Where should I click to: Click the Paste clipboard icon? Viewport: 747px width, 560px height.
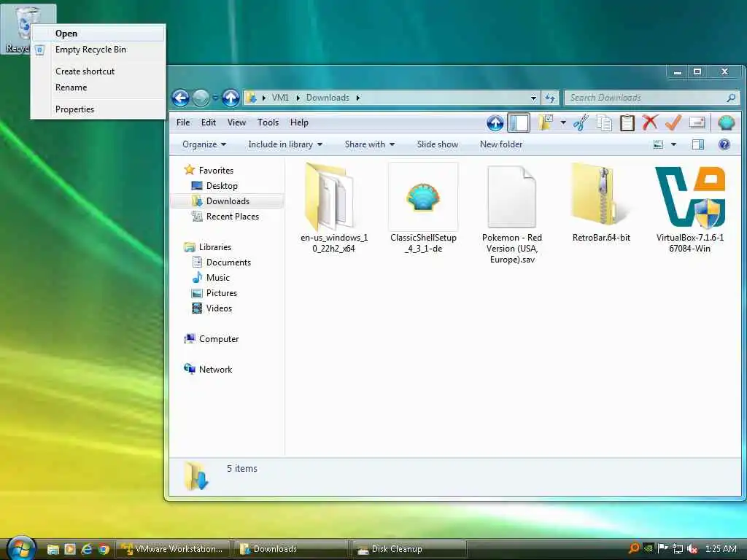point(627,122)
